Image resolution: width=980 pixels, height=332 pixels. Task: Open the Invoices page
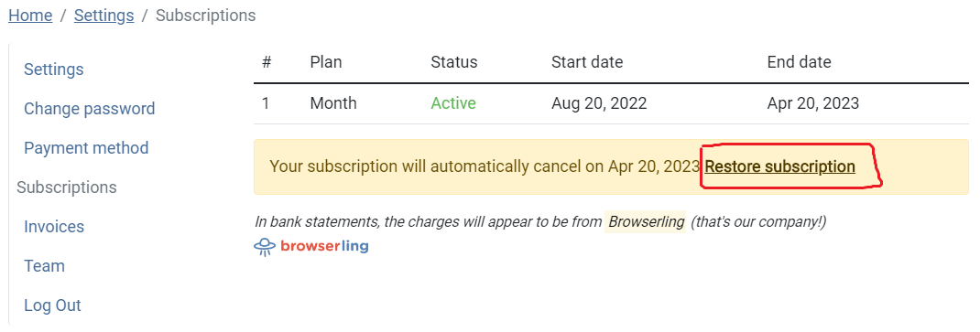point(54,227)
